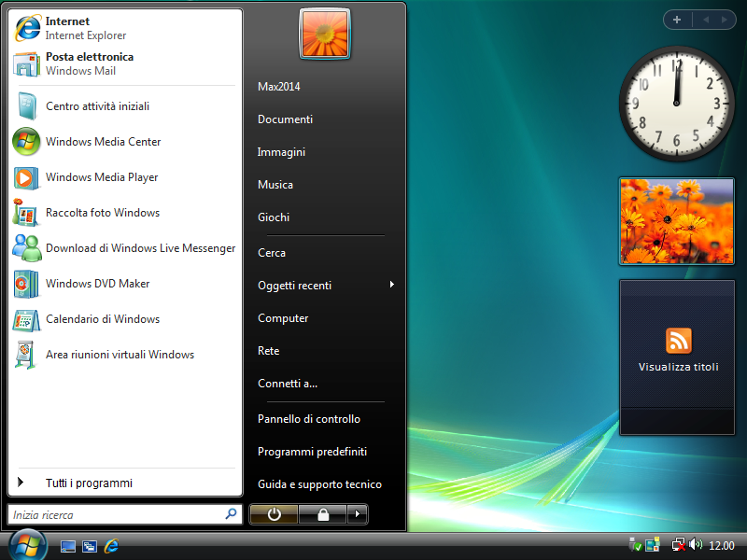This screenshot has width=747, height=560.
Task: Click the safely remove hardware tray icon
Action: tap(635, 544)
